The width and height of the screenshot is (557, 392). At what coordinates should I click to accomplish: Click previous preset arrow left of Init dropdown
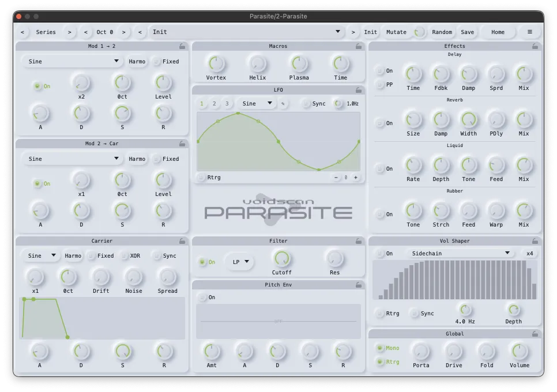[140, 32]
